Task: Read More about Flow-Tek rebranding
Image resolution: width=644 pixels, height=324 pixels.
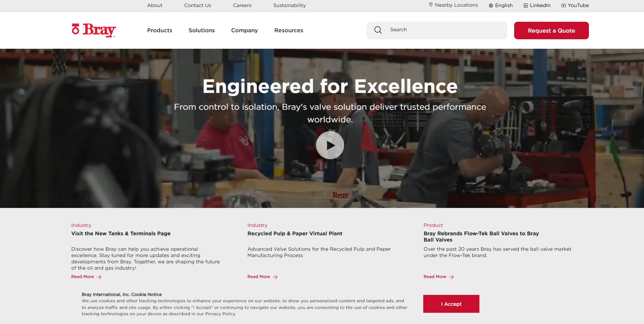Action: pyautogui.click(x=435, y=277)
